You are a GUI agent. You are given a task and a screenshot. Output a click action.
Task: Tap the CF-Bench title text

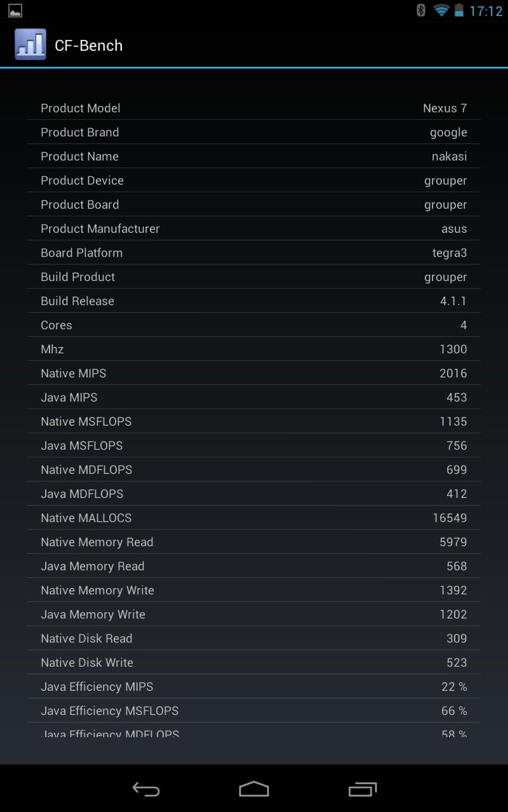(x=88, y=45)
